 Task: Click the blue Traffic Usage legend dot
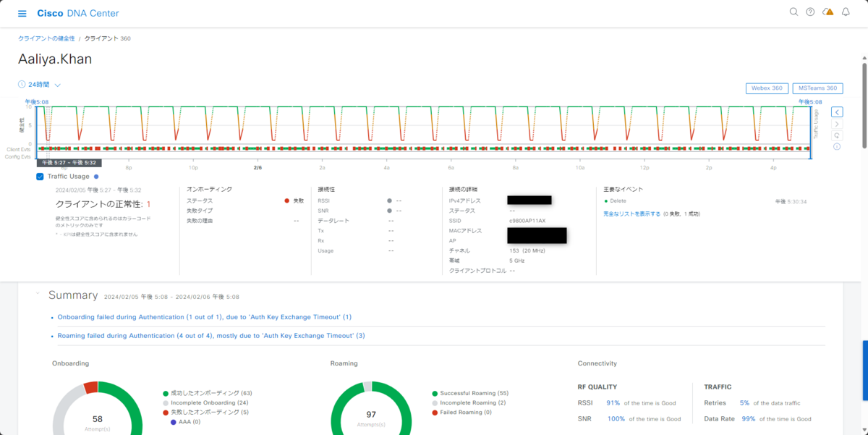[x=96, y=177]
